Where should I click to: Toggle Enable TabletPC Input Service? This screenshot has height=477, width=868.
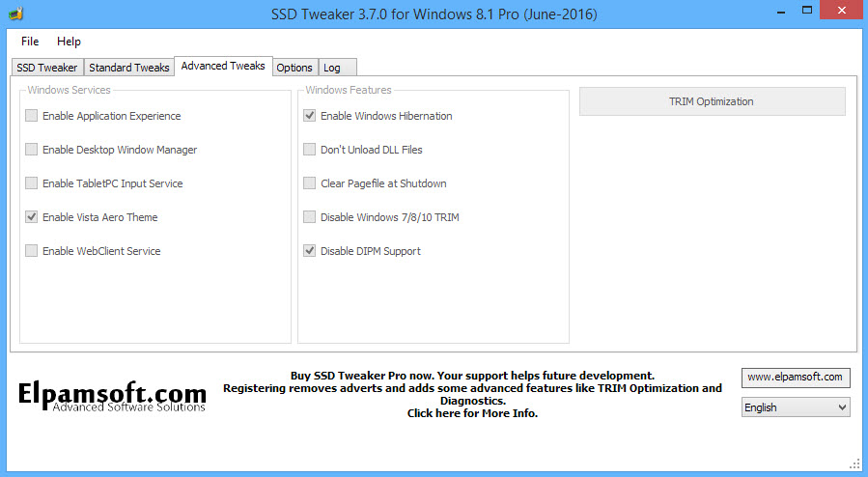[x=32, y=183]
